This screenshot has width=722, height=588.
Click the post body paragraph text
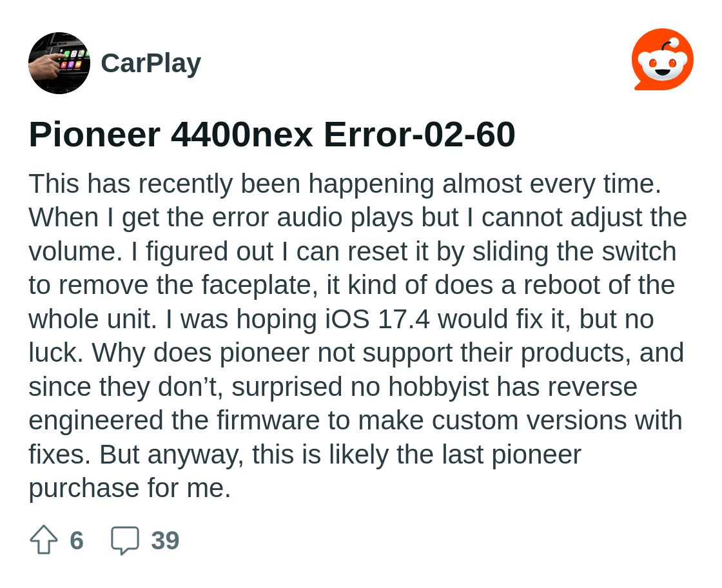(355, 335)
